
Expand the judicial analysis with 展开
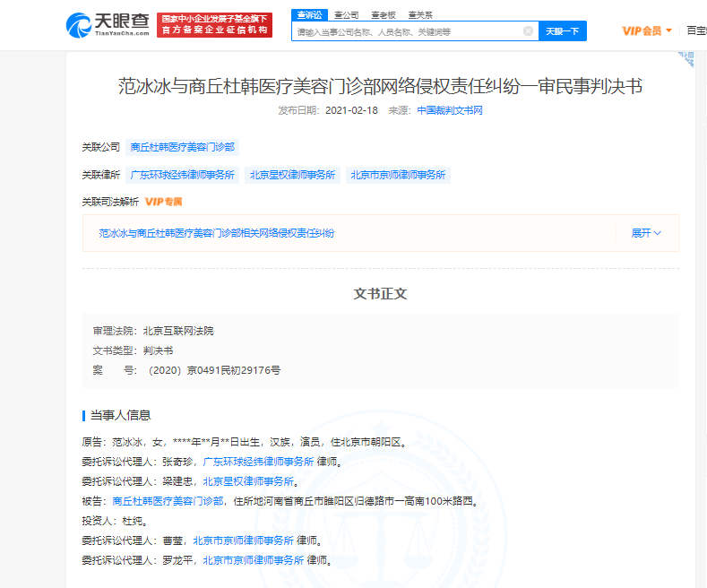point(645,233)
